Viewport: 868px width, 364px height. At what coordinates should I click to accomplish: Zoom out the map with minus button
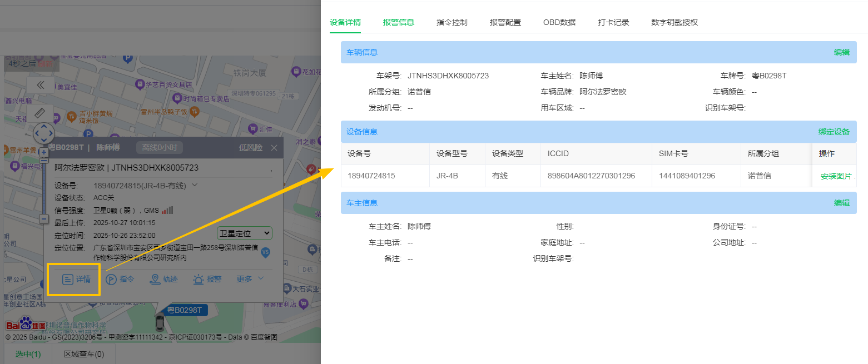coord(44,219)
